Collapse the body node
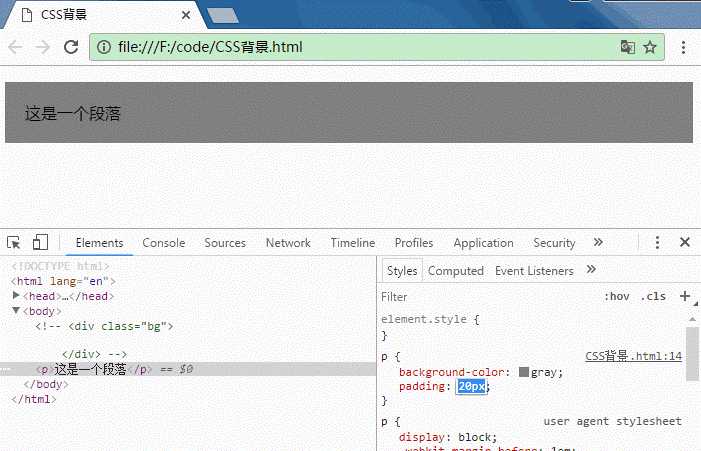Screen dimensions: 701x451 16,310
